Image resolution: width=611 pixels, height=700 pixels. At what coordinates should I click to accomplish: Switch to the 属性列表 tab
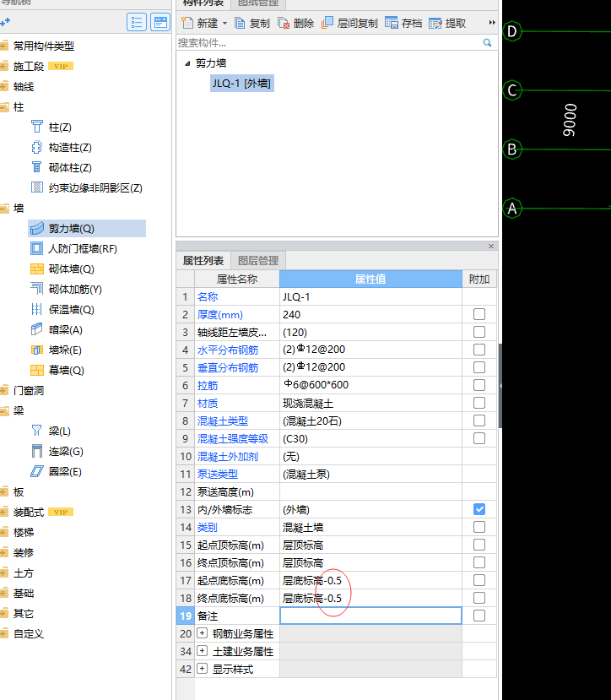pos(203,260)
